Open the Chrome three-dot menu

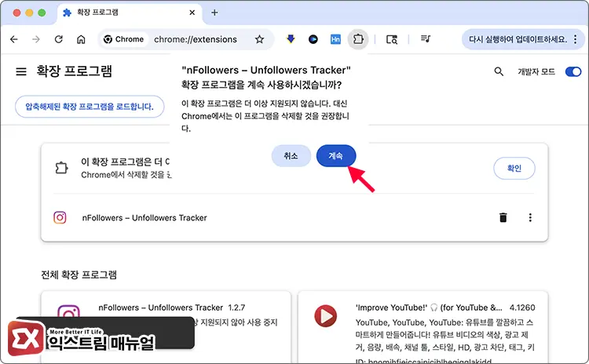[x=576, y=39]
